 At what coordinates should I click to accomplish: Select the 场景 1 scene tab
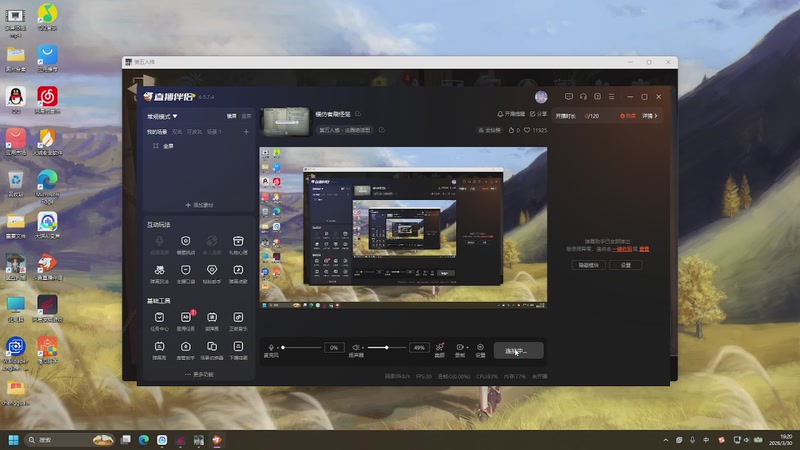[x=214, y=132]
